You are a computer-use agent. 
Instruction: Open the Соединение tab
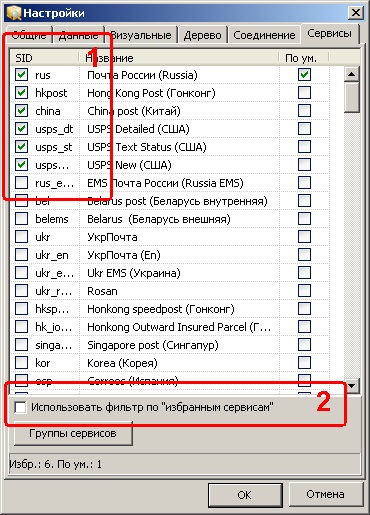(264, 35)
